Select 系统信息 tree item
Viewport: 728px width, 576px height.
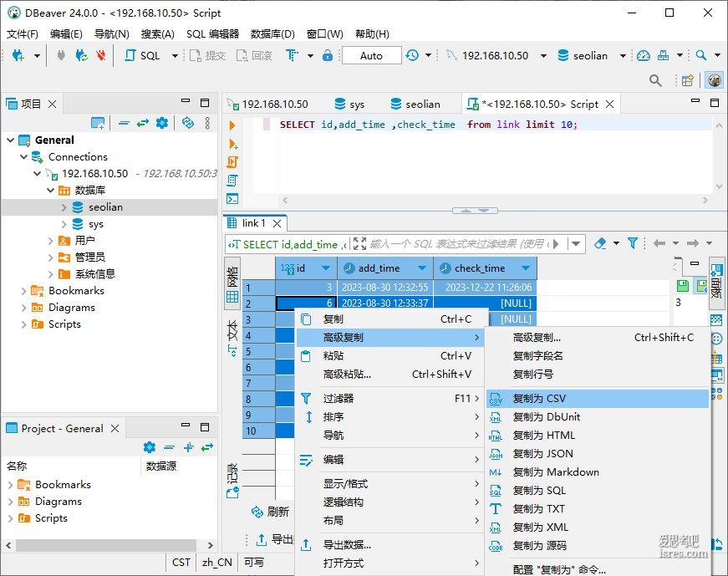(x=95, y=274)
